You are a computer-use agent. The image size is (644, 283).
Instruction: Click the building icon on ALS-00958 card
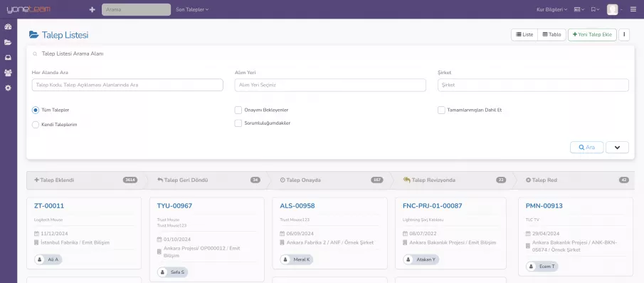click(283, 242)
